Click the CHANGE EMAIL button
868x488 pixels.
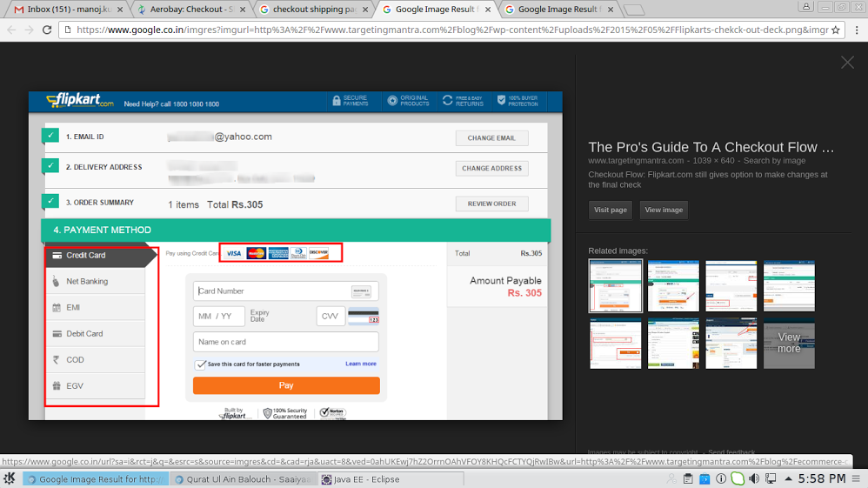[491, 138]
